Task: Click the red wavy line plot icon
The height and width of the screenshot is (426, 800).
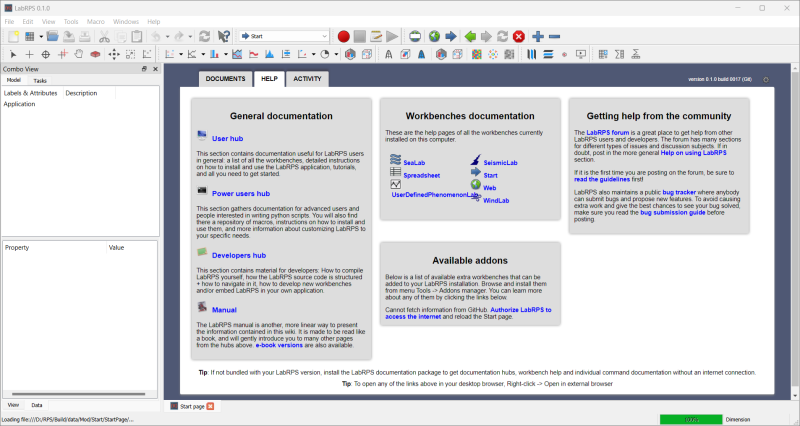Action: pyautogui.click(x=253, y=54)
